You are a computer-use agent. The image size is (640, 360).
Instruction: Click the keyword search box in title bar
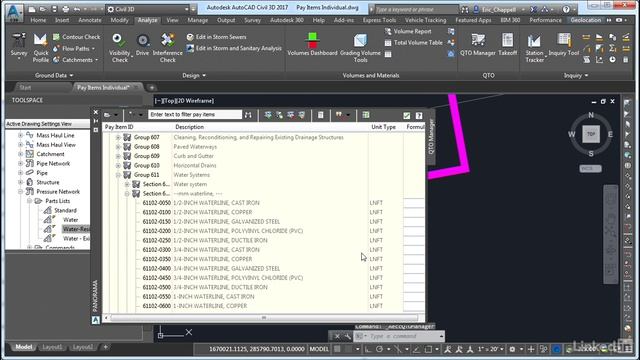[416, 9]
